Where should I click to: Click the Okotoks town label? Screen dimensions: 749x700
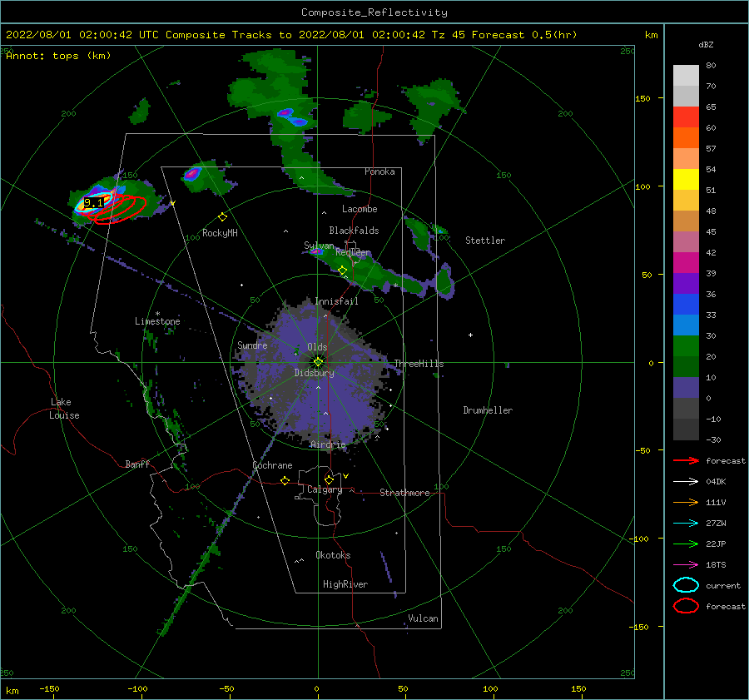point(333,554)
